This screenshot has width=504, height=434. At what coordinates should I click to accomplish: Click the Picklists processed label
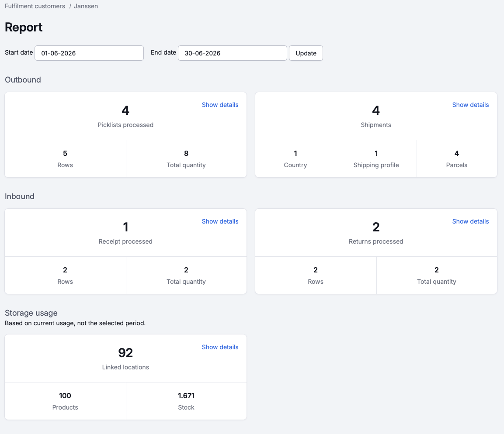(x=126, y=125)
